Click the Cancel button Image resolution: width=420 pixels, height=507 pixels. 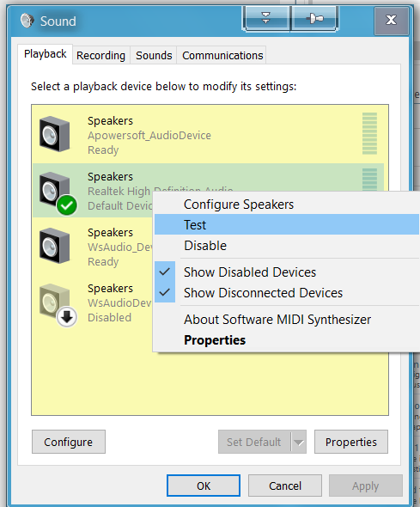(285, 486)
